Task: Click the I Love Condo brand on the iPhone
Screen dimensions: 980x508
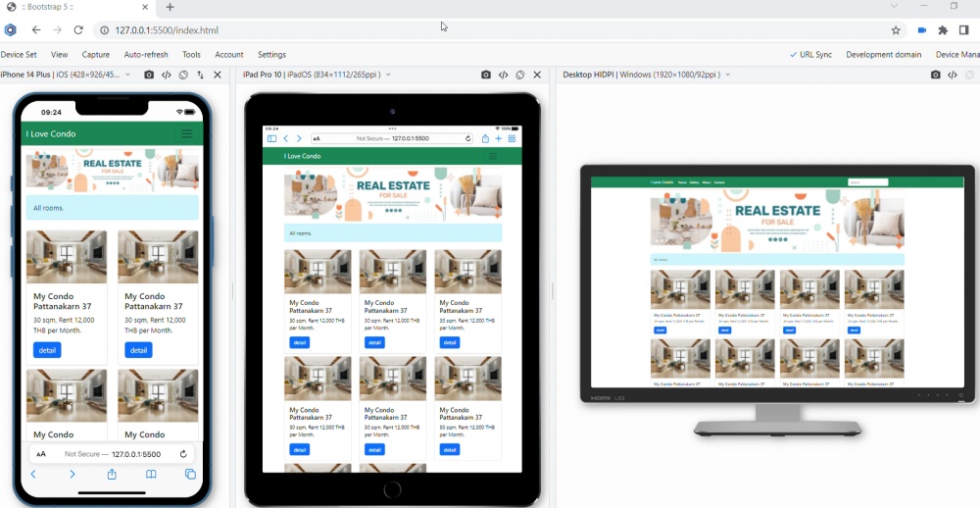Action: [x=51, y=134]
